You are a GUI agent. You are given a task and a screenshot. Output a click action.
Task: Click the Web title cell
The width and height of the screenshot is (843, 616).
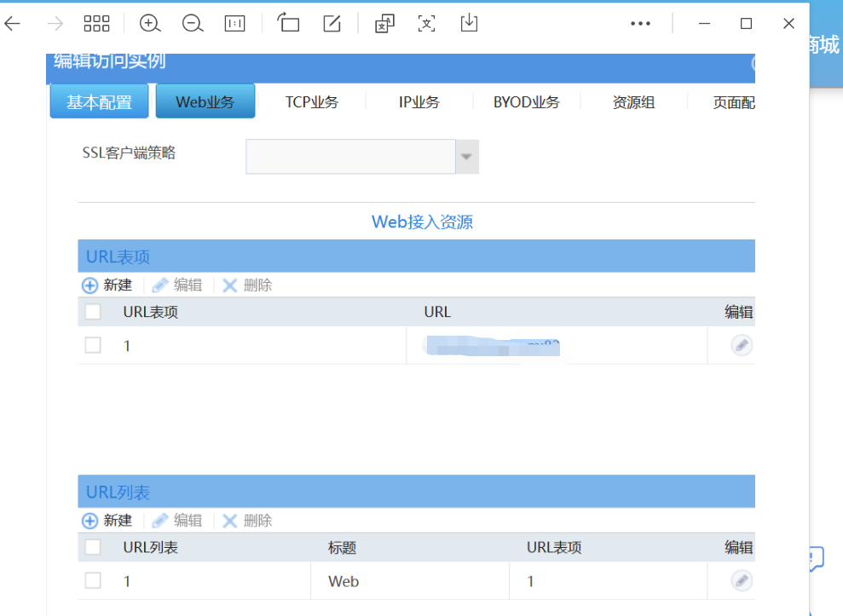pos(344,581)
